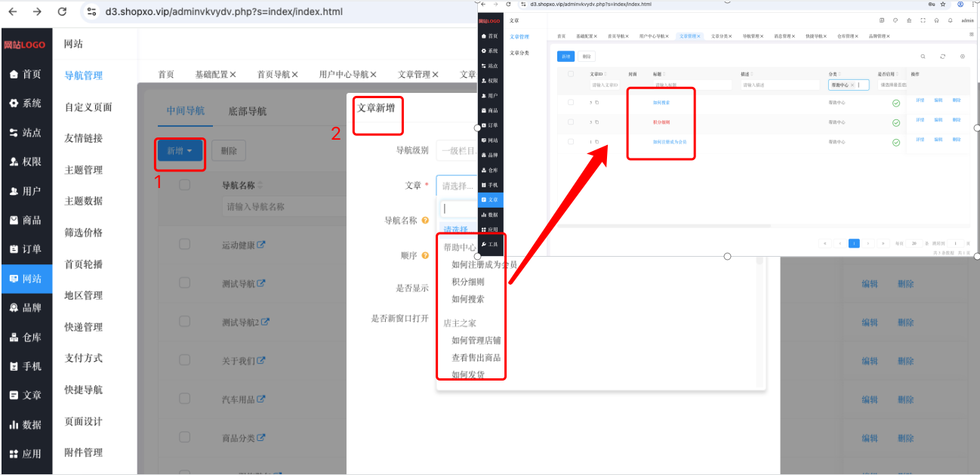Viewport: 980px width, 475px height.
Task: Check the checkbox for the 测试导航2 row
Action: (184, 322)
